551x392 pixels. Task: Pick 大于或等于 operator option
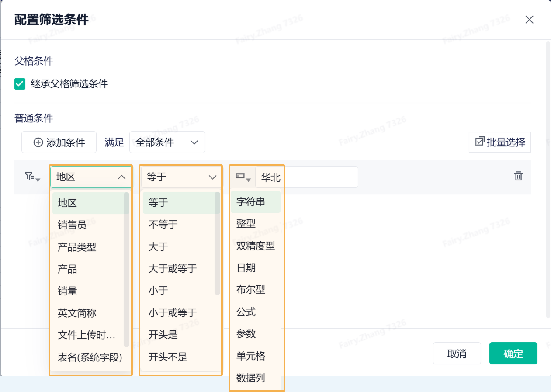click(173, 269)
